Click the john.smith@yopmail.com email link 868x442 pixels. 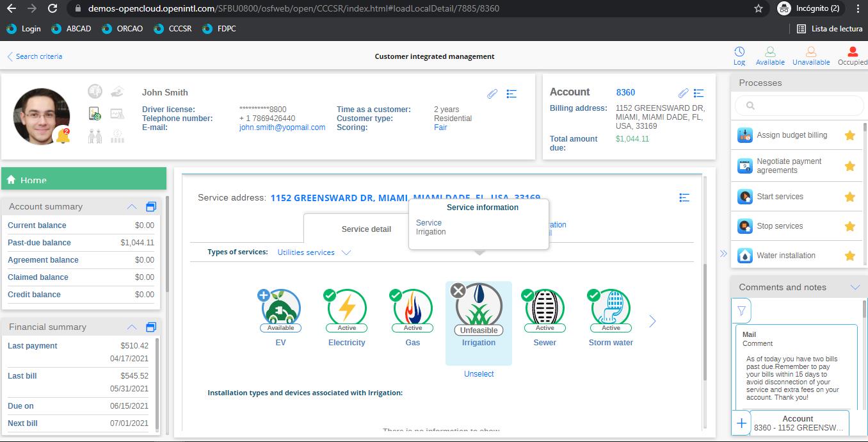(x=282, y=127)
